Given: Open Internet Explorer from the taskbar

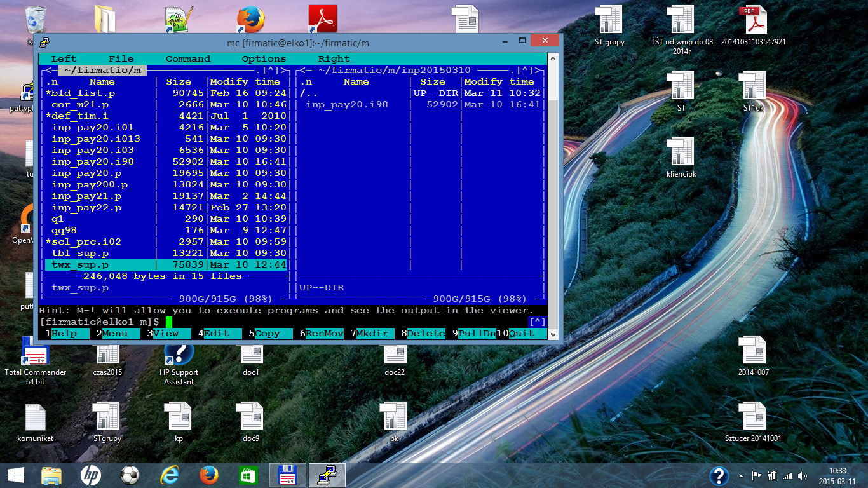Looking at the screenshot, I should point(170,475).
